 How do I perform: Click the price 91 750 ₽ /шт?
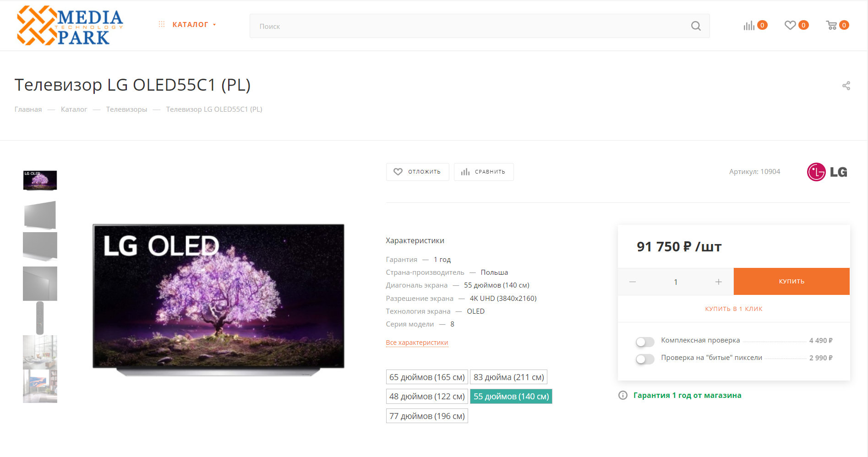pos(679,247)
